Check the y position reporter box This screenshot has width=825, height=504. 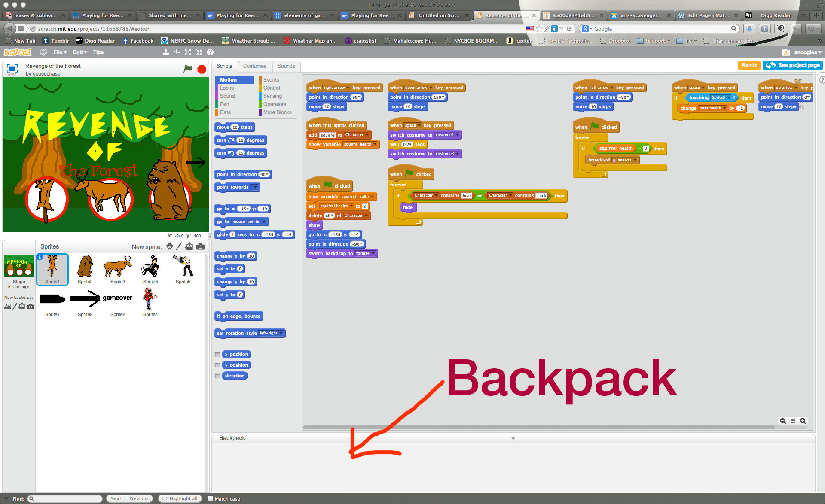point(217,365)
